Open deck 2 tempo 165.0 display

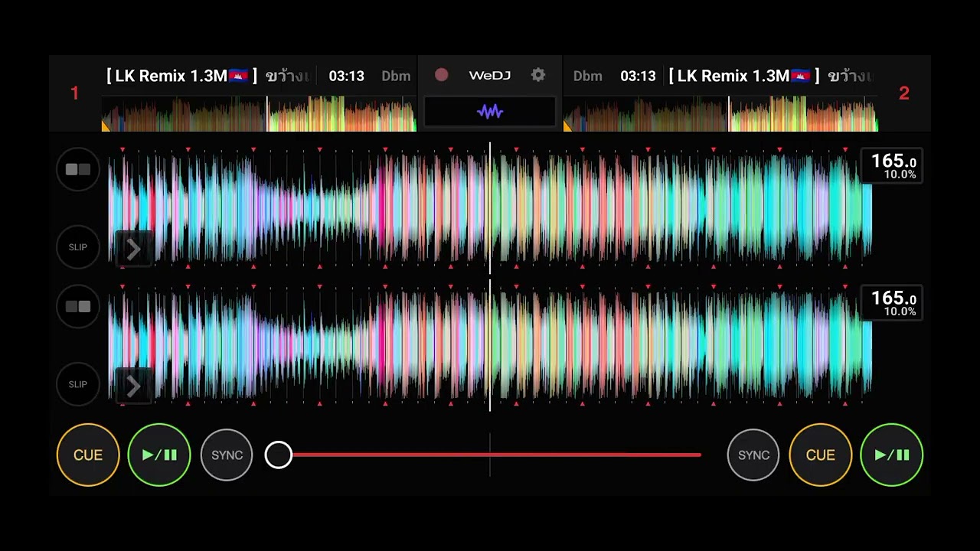(x=892, y=303)
